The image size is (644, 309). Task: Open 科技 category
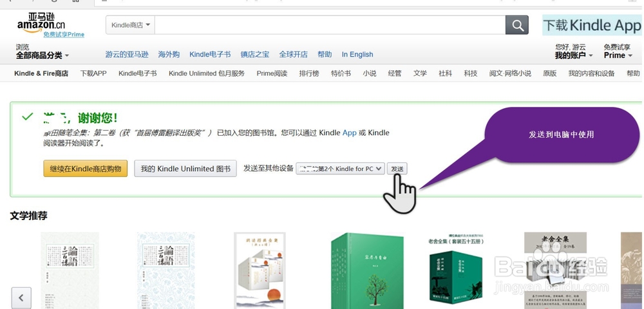click(x=471, y=73)
